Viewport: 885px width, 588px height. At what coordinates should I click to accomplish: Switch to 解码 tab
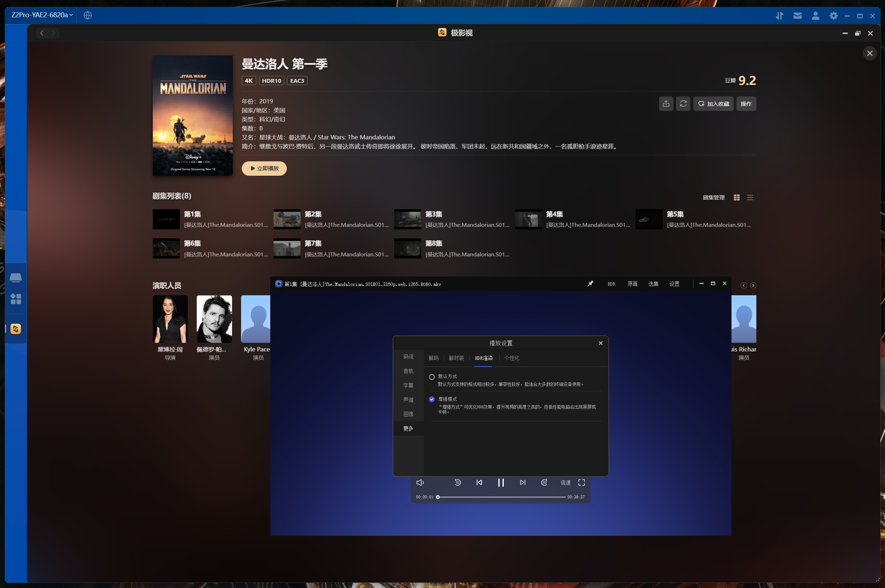coord(433,358)
